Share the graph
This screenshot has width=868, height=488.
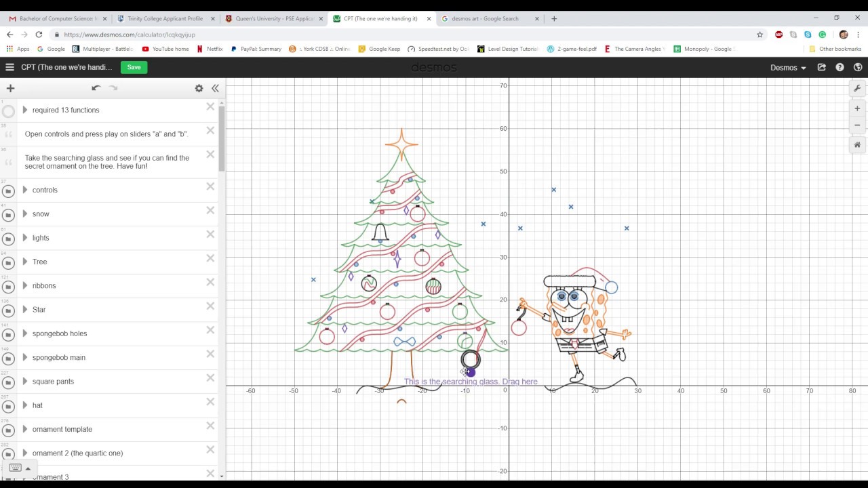[x=822, y=67]
